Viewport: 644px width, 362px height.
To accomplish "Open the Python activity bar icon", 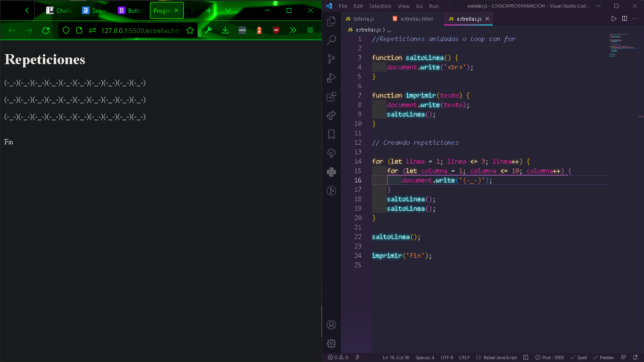I will 331,172.
